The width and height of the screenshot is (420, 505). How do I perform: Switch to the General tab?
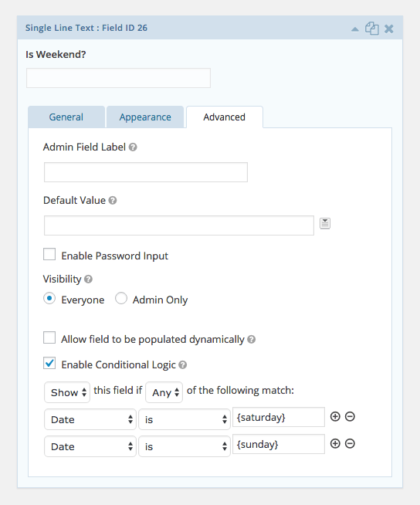[x=66, y=117]
